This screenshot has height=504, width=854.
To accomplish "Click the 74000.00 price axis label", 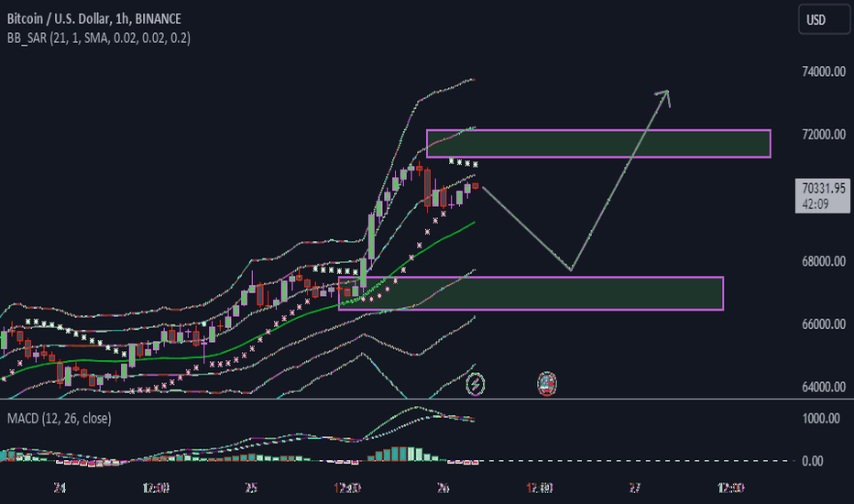I will (824, 71).
